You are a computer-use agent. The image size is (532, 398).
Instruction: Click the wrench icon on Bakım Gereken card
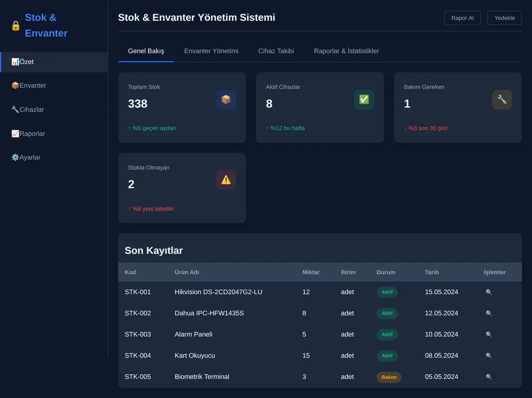[502, 100]
